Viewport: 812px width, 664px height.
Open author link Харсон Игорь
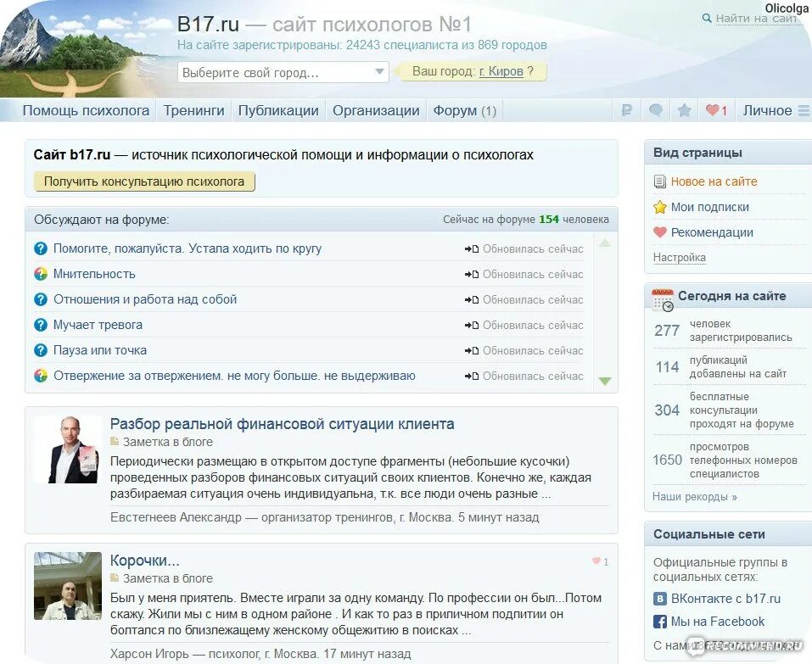tap(149, 654)
